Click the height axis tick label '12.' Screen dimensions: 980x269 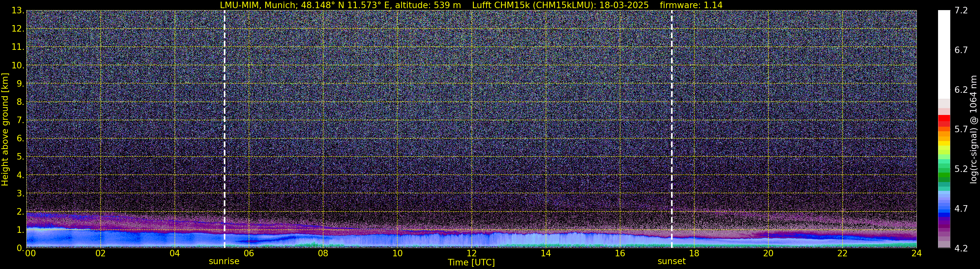pos(18,29)
